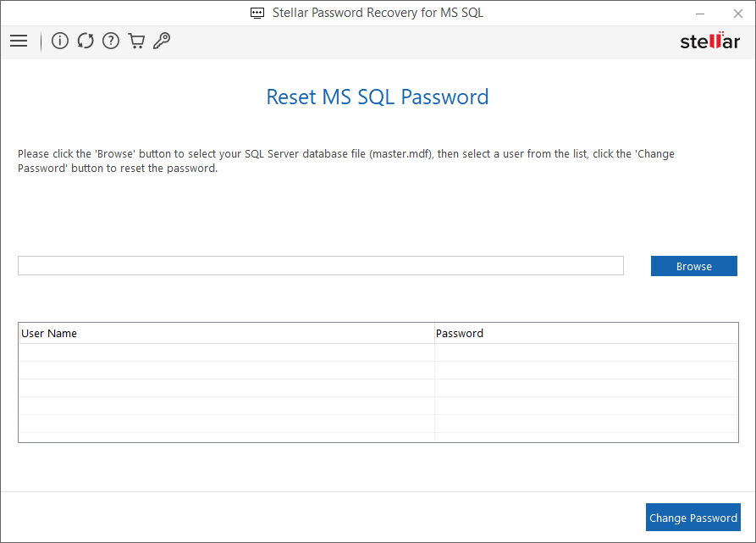This screenshot has width=756, height=543.
Task: Open Help via the question mark icon
Action: tap(110, 41)
